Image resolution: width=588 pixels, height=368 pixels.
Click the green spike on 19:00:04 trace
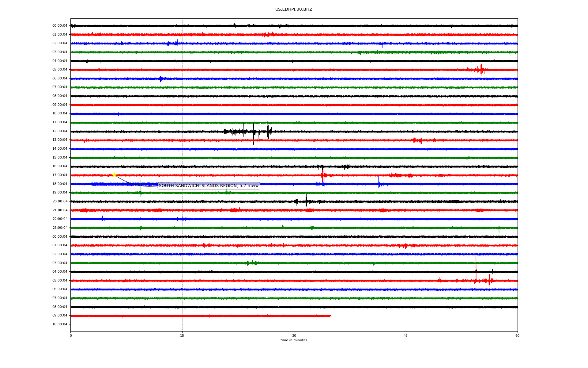tap(141, 189)
